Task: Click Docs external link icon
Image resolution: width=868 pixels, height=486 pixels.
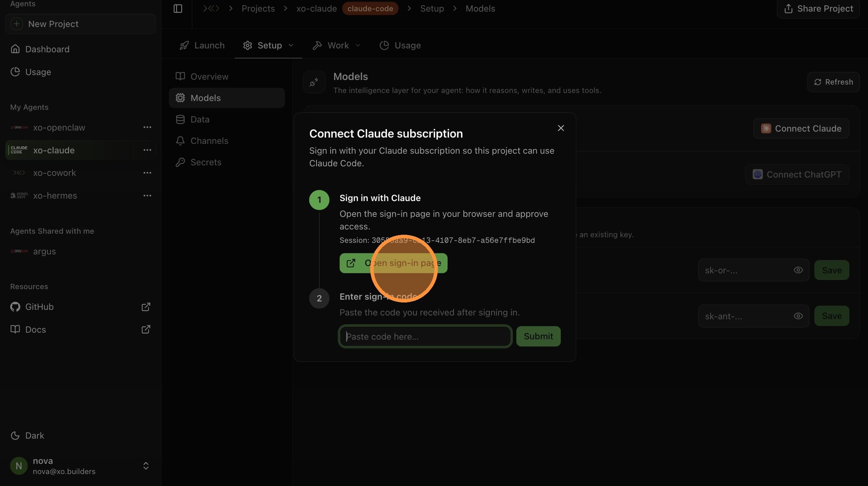Action: (x=146, y=329)
